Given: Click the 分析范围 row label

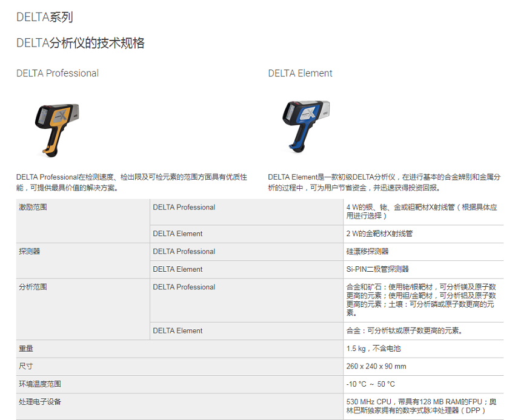Looking at the screenshot, I should click(x=33, y=287).
